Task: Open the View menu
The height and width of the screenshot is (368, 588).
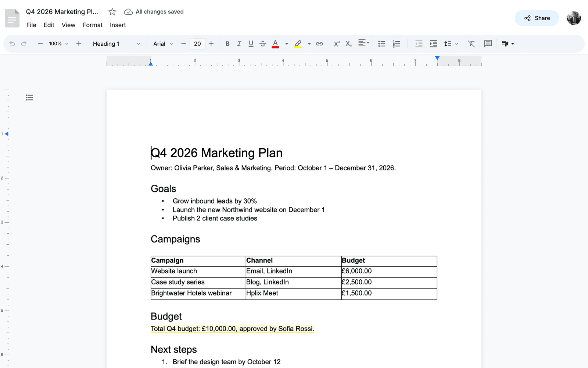Action: pos(68,25)
